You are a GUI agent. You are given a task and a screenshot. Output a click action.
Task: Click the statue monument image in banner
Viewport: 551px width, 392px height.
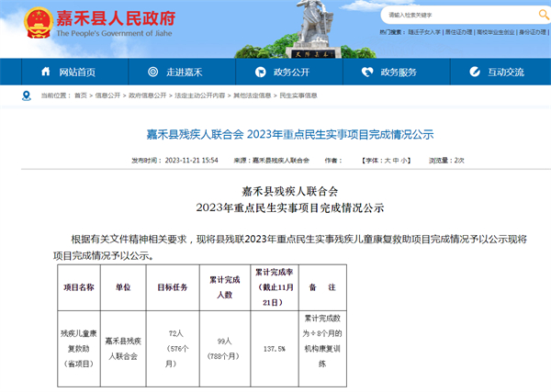(x=313, y=30)
